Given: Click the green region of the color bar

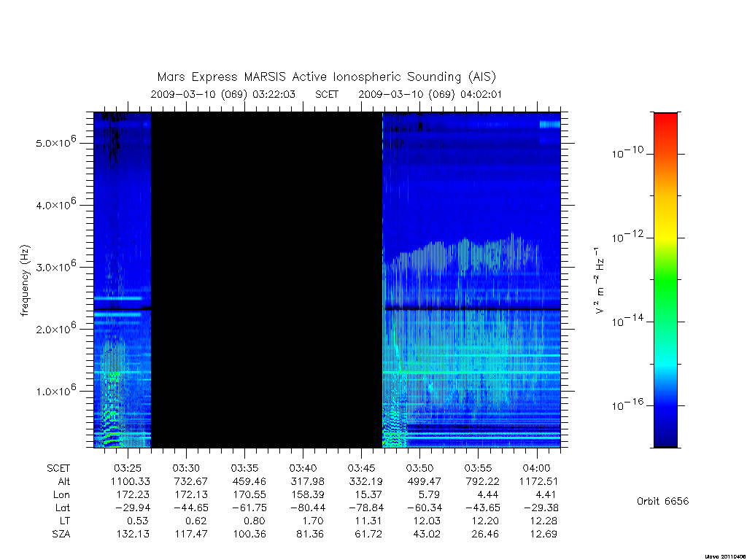Looking at the screenshot, I should [x=665, y=281].
